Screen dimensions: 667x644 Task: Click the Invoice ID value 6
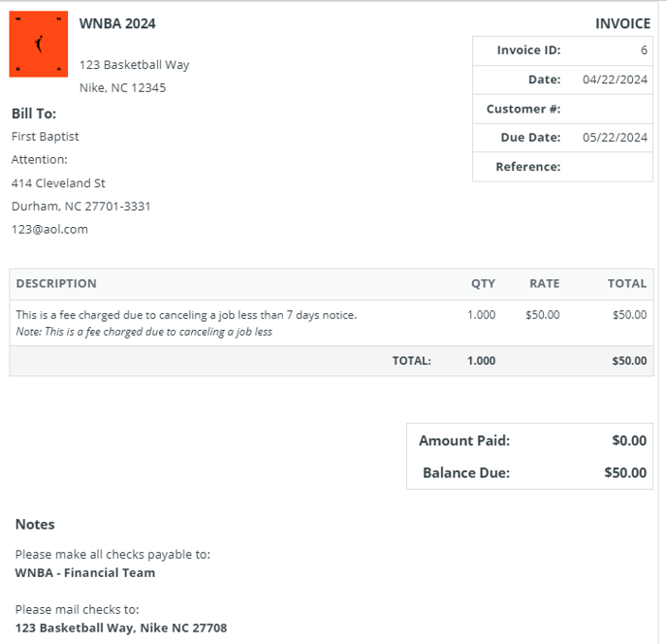[x=644, y=50]
